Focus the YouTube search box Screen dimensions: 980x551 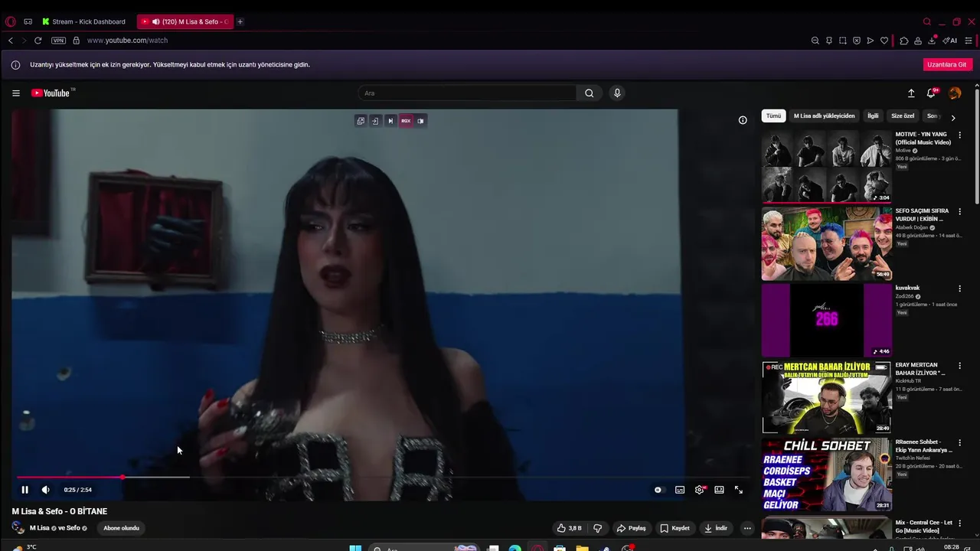pos(467,93)
